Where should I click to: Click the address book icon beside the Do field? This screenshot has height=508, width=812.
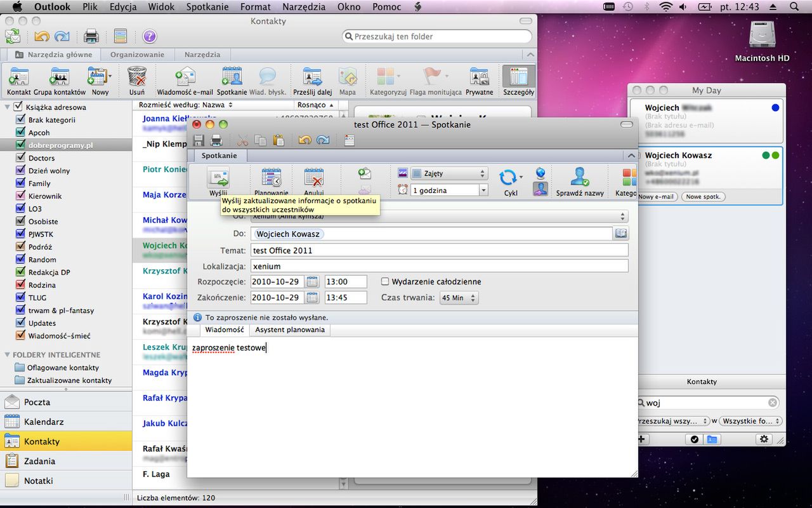click(621, 234)
